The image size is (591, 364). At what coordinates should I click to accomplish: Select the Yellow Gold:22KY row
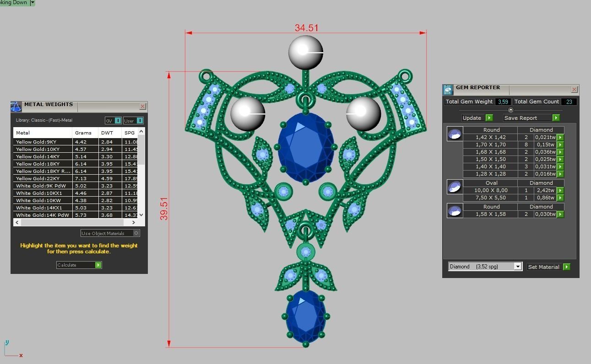(x=76, y=178)
